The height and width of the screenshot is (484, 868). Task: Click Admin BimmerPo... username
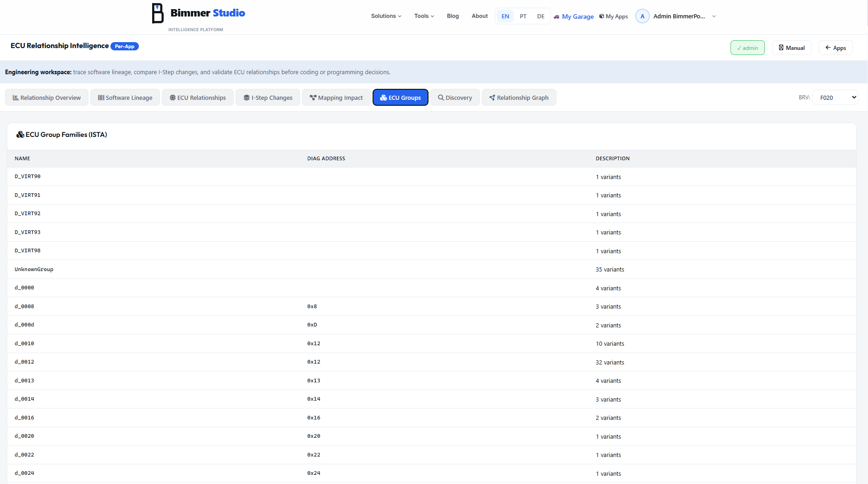(679, 16)
